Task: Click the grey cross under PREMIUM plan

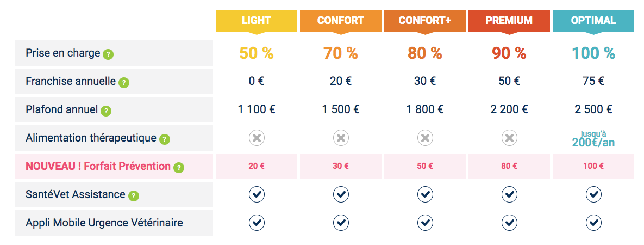Action: pyautogui.click(x=509, y=138)
